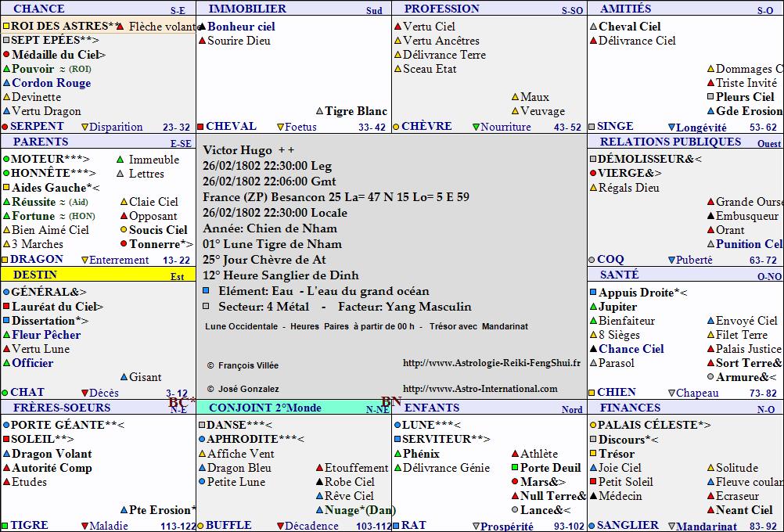Click the yellow circle beside Soucis Ciel
Viewport: 784px width, 532px height.
pos(124,229)
